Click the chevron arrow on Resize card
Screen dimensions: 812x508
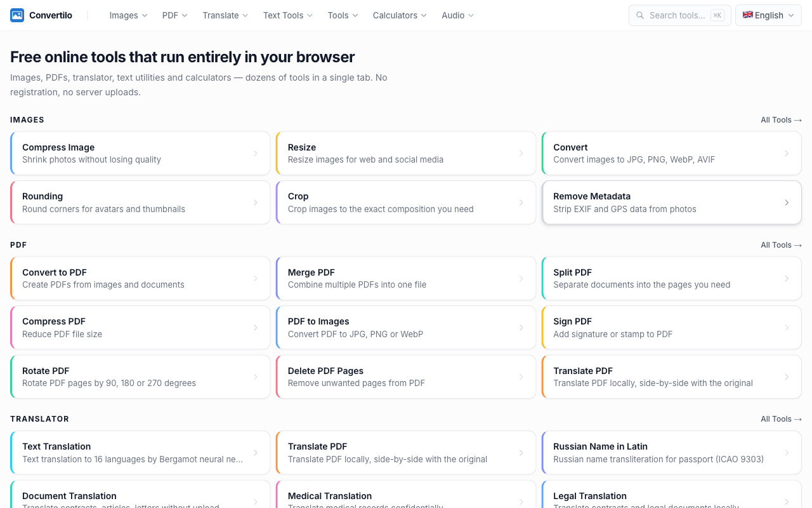tap(521, 153)
